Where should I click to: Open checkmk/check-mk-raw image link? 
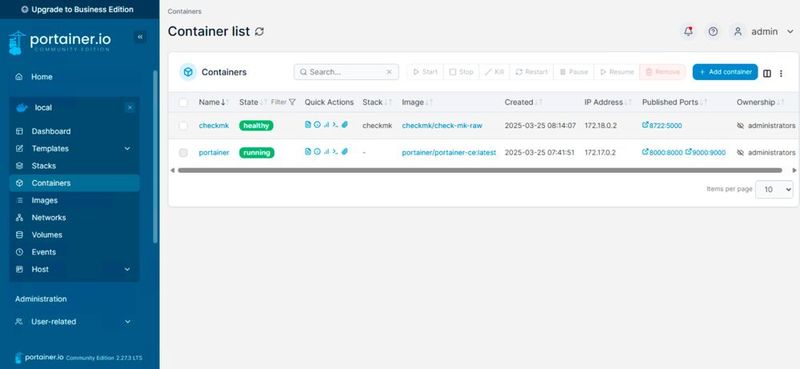(442, 126)
